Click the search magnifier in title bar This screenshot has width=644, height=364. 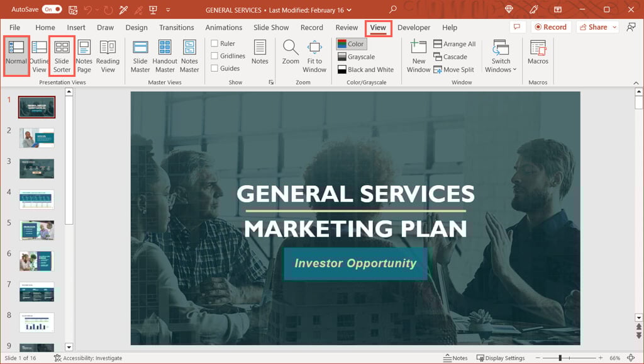click(x=393, y=9)
